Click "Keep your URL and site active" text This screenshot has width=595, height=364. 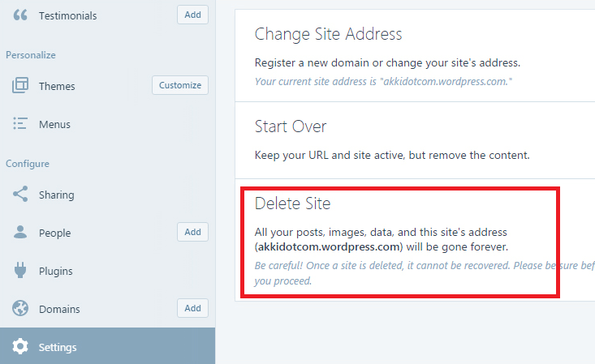click(392, 155)
